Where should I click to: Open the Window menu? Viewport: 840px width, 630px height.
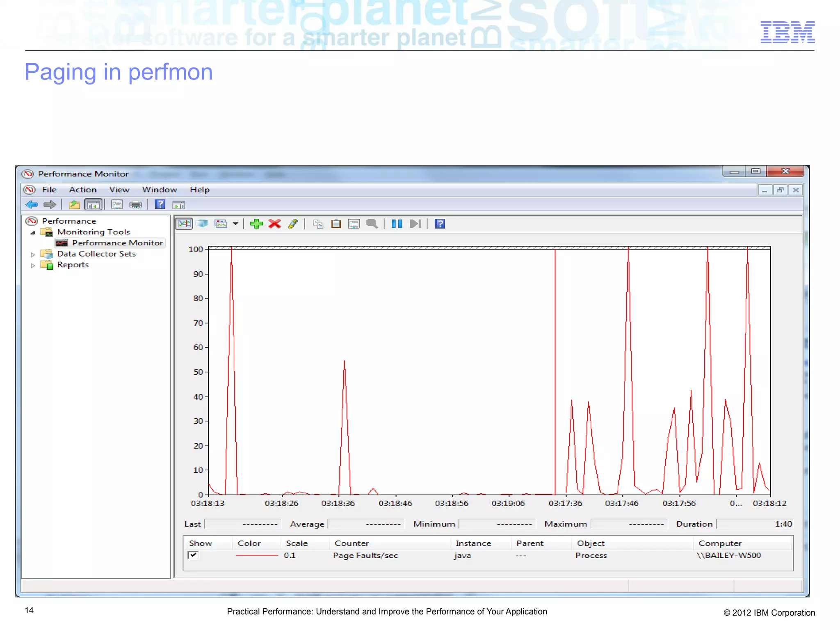pyautogui.click(x=160, y=190)
